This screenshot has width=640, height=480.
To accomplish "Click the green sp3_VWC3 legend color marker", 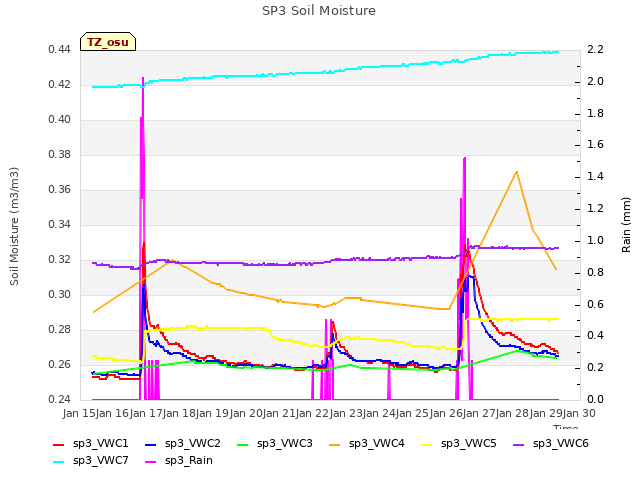I will [243, 444].
